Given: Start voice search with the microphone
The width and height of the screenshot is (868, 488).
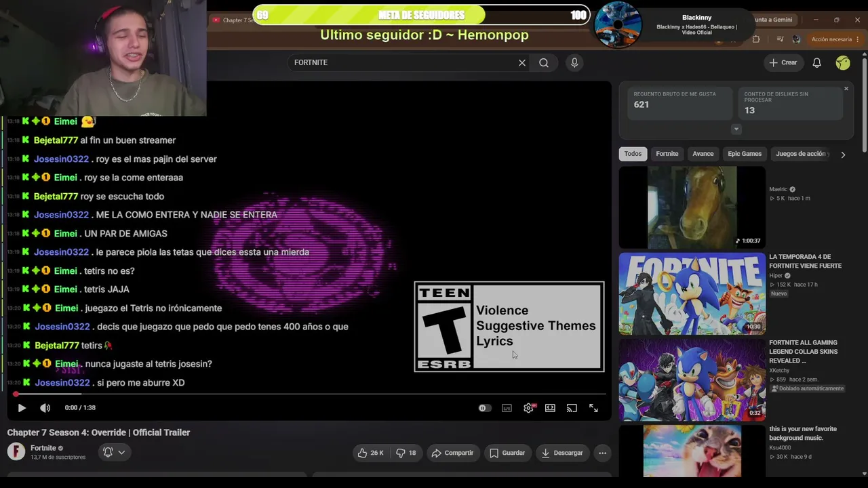Looking at the screenshot, I should pyautogui.click(x=574, y=63).
